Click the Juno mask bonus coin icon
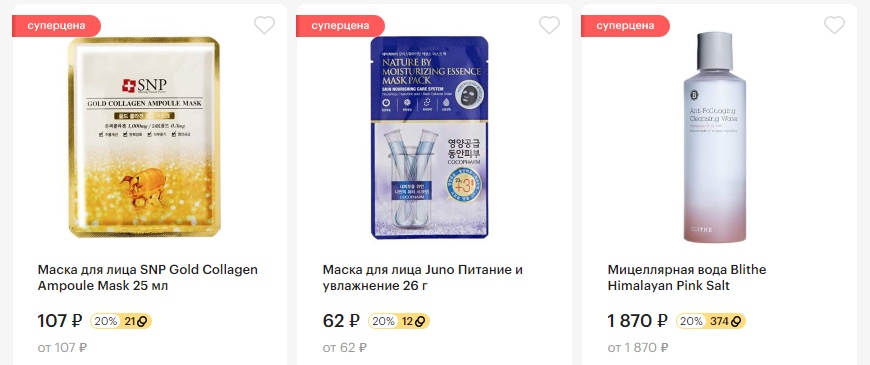This screenshot has height=365, width=870. pyautogui.click(x=421, y=321)
